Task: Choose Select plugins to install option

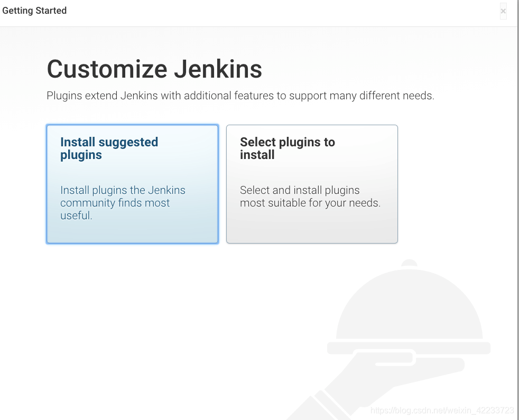Action: (312, 184)
